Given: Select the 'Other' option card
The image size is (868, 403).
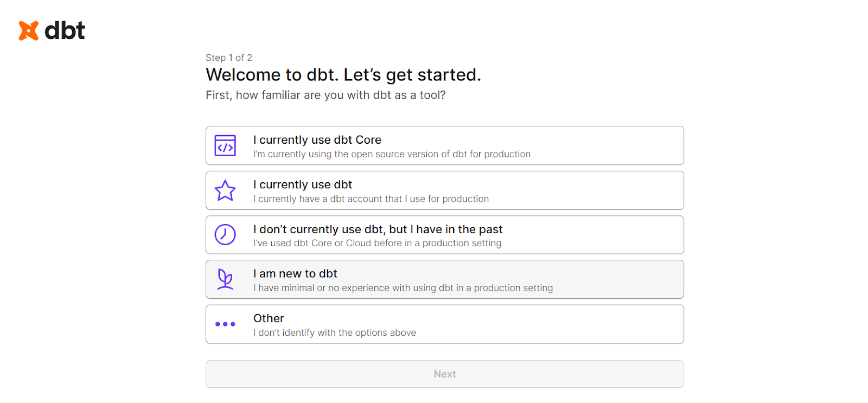Looking at the screenshot, I should point(444,324).
